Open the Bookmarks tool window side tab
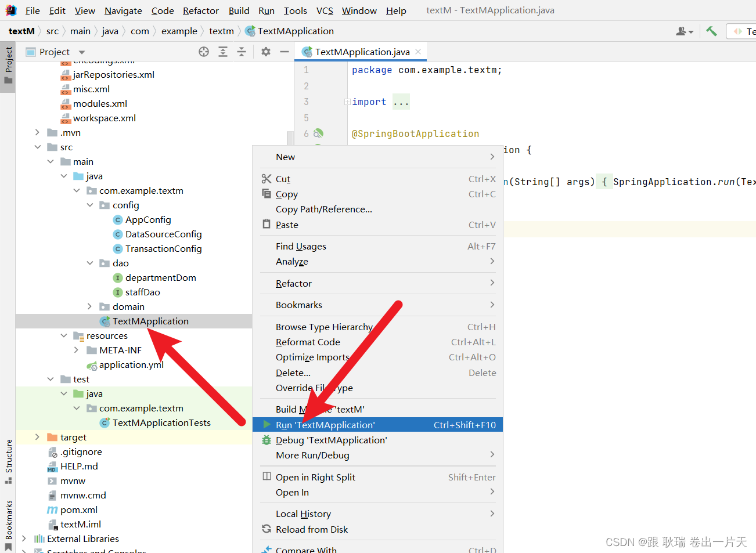The width and height of the screenshot is (756, 553). (x=8, y=525)
